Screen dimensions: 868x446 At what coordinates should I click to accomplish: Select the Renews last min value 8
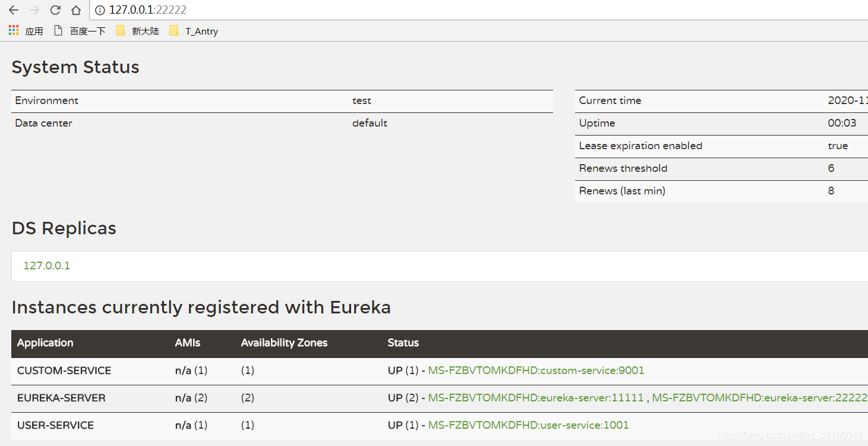pos(831,191)
